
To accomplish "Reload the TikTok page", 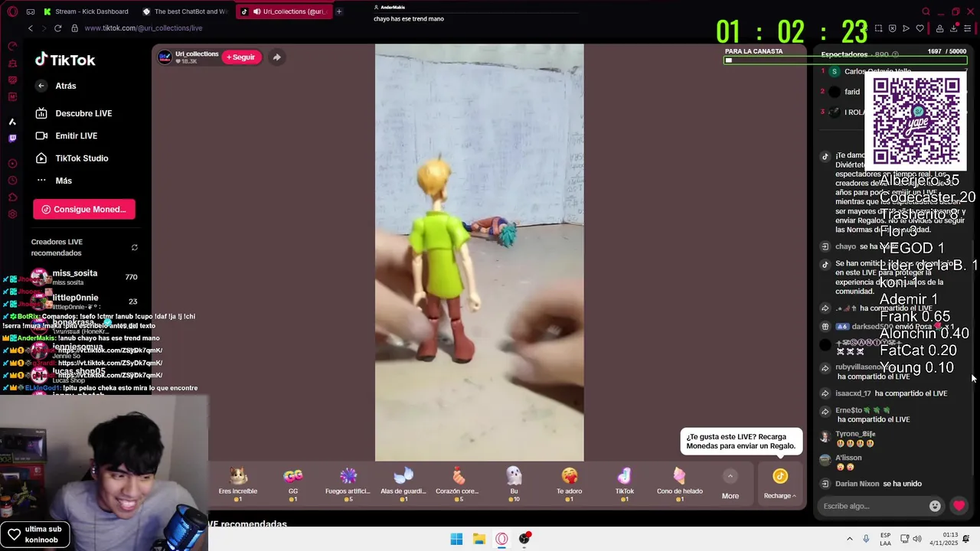I will tap(57, 28).
